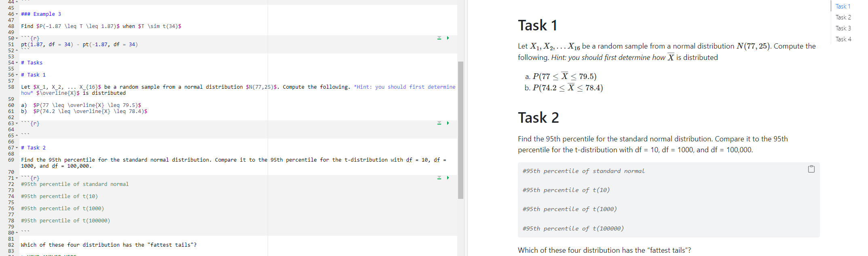Click the 'pt(1.87, df = 34)' code line

(x=79, y=45)
